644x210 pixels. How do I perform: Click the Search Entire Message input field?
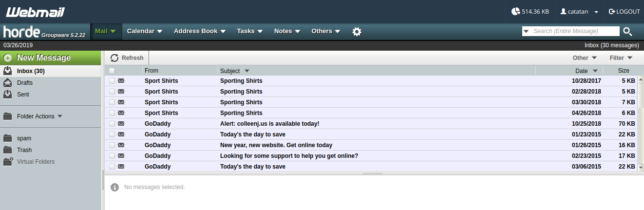click(x=575, y=31)
